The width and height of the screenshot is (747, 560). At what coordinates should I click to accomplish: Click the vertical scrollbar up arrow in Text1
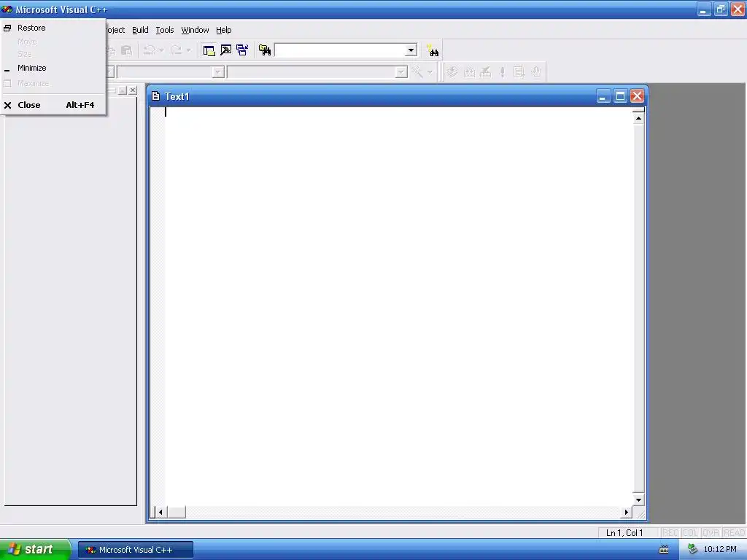638,119
